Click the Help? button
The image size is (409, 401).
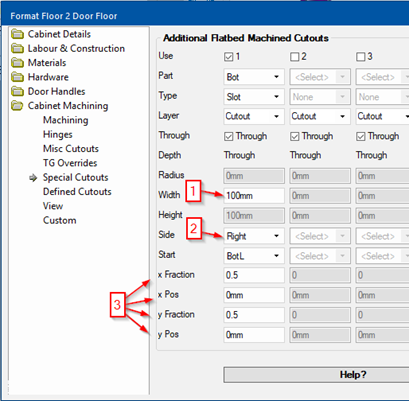coord(316,375)
